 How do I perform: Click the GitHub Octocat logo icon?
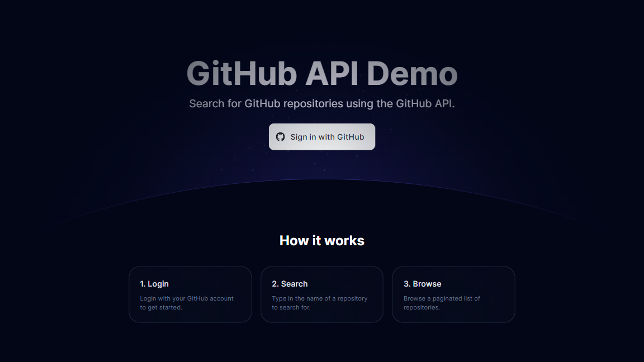click(x=281, y=137)
